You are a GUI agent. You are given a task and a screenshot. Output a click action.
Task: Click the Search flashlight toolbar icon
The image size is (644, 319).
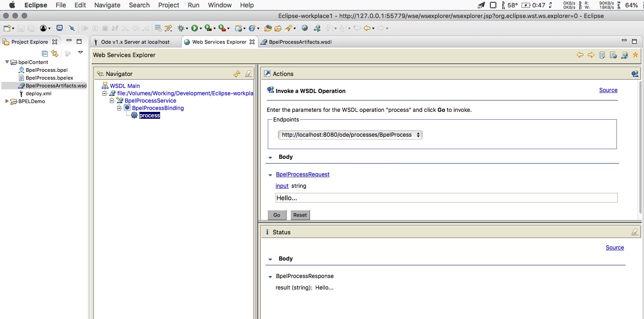pos(289,28)
